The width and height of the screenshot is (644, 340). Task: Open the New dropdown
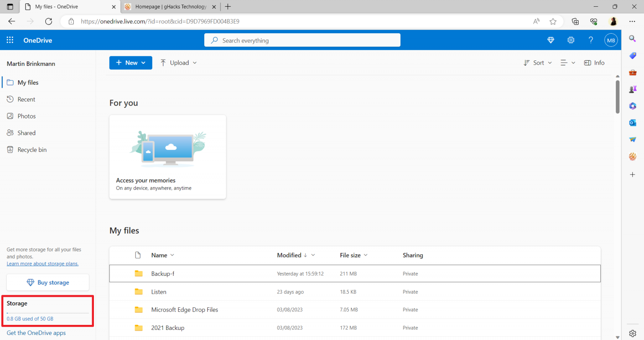click(130, 63)
